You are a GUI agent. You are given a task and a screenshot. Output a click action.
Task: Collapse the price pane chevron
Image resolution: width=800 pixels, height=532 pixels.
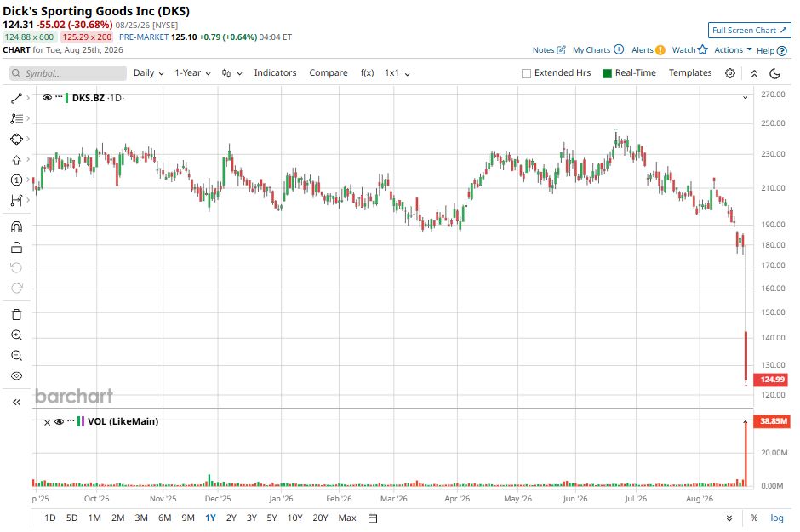(745, 97)
